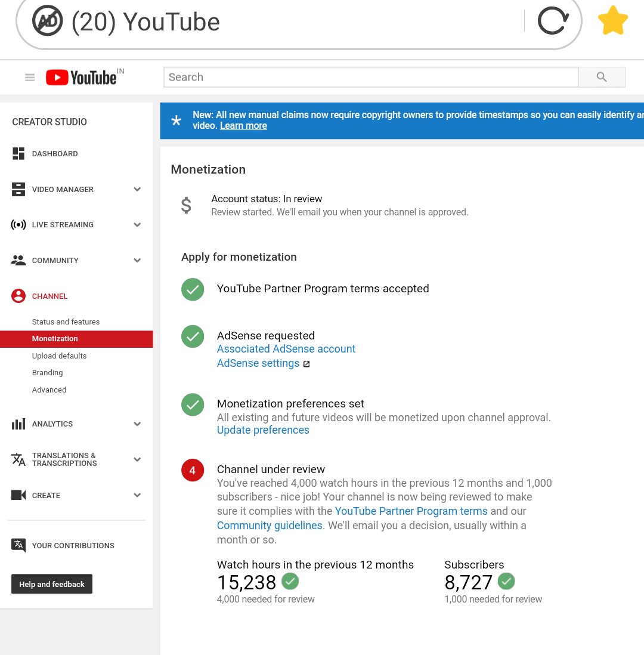Click the Dashboard grid icon
Viewport: 644px width, 655px height.
[x=18, y=153]
